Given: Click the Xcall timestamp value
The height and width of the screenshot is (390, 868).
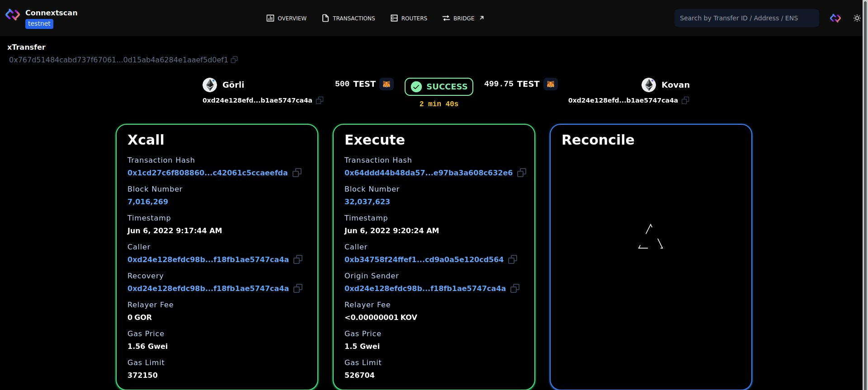Looking at the screenshot, I should click(175, 230).
